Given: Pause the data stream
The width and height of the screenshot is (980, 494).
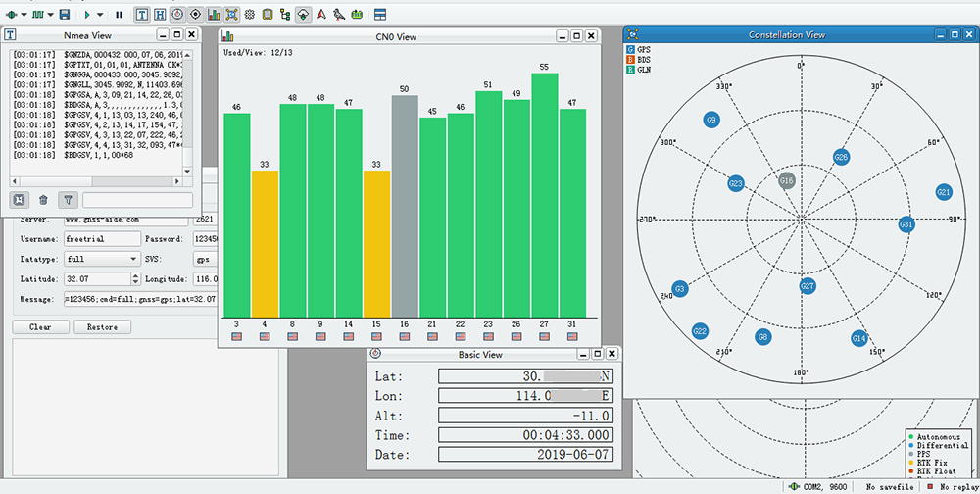Looking at the screenshot, I should pos(119,15).
